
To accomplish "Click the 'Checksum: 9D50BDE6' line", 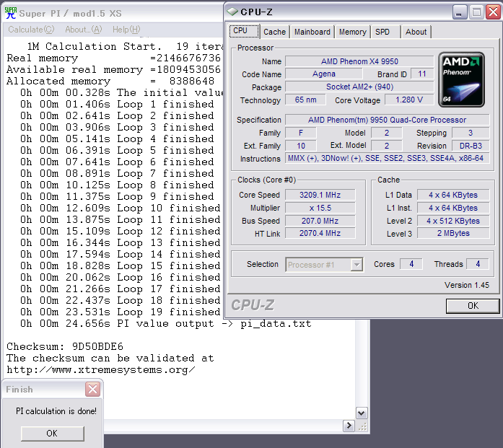I will (x=65, y=347).
